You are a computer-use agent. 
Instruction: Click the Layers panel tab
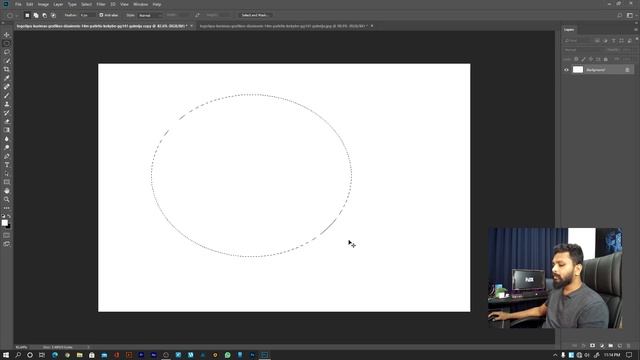point(569,29)
